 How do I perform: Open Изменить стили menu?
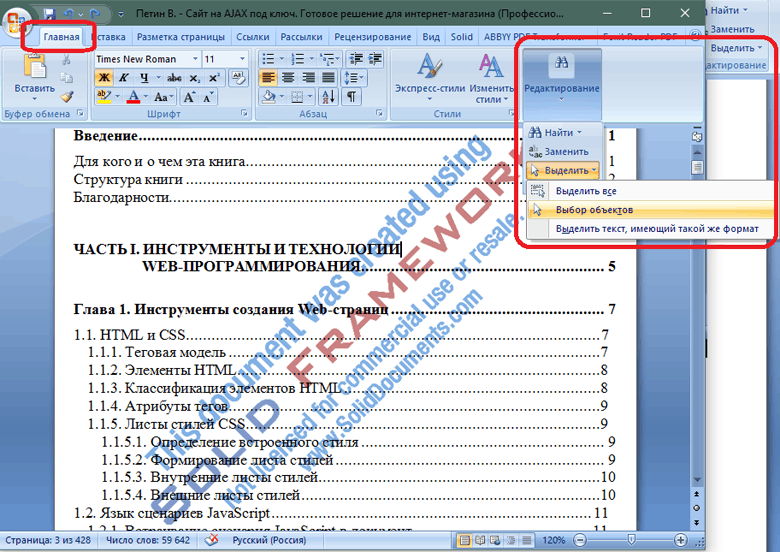[491, 77]
